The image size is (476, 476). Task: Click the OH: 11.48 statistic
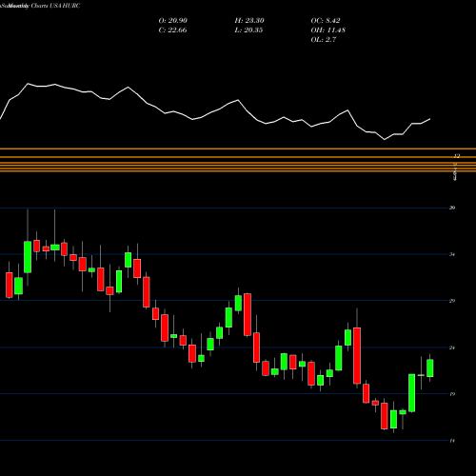coord(328,30)
